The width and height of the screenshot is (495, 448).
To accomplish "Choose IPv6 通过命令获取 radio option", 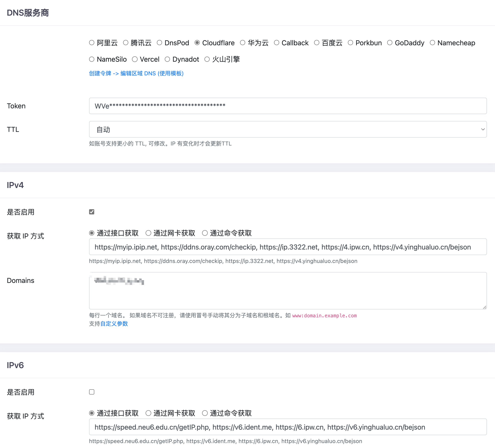I will pyautogui.click(x=205, y=413).
